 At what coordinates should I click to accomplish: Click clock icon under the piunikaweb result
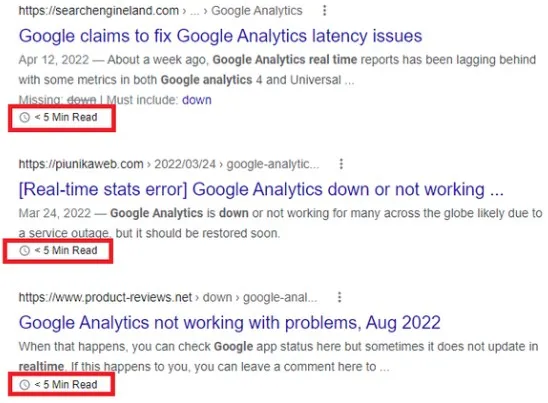click(x=24, y=250)
